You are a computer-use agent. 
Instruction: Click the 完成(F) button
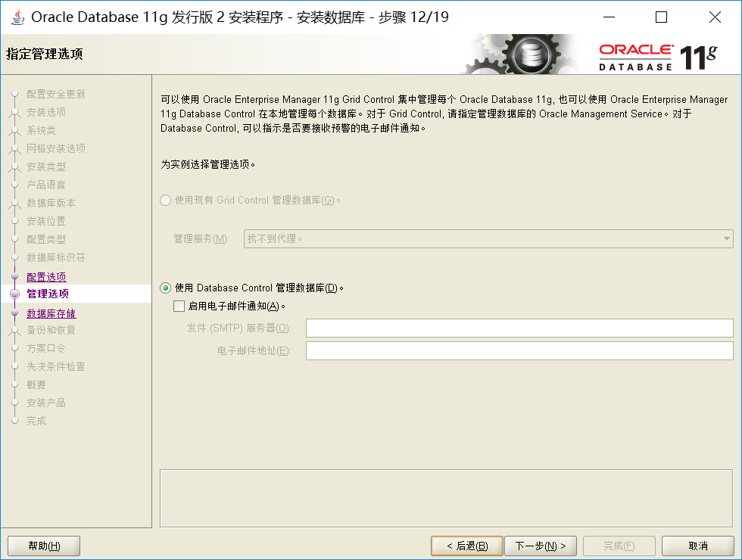tap(619, 546)
